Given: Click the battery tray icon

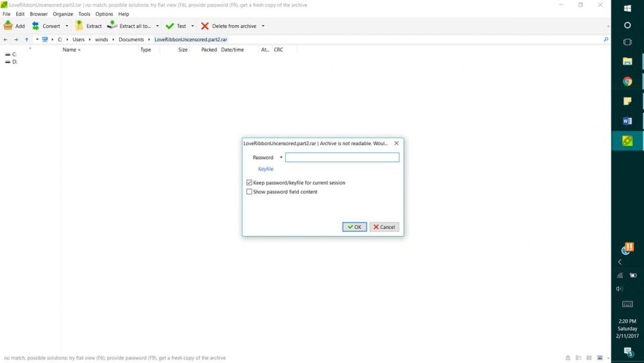Looking at the screenshot, I should tap(633, 275).
